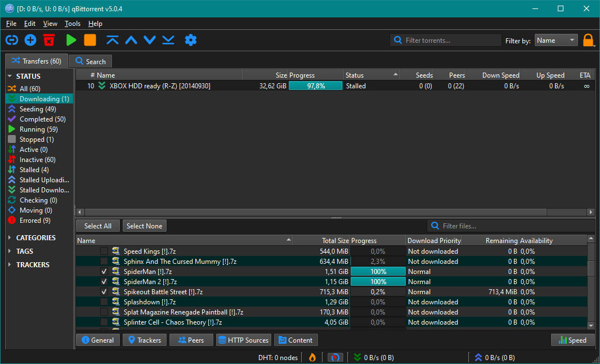Image resolution: width=600 pixels, height=364 pixels.
Task: Open the Trackers tab in bottom panel
Action: (x=145, y=340)
